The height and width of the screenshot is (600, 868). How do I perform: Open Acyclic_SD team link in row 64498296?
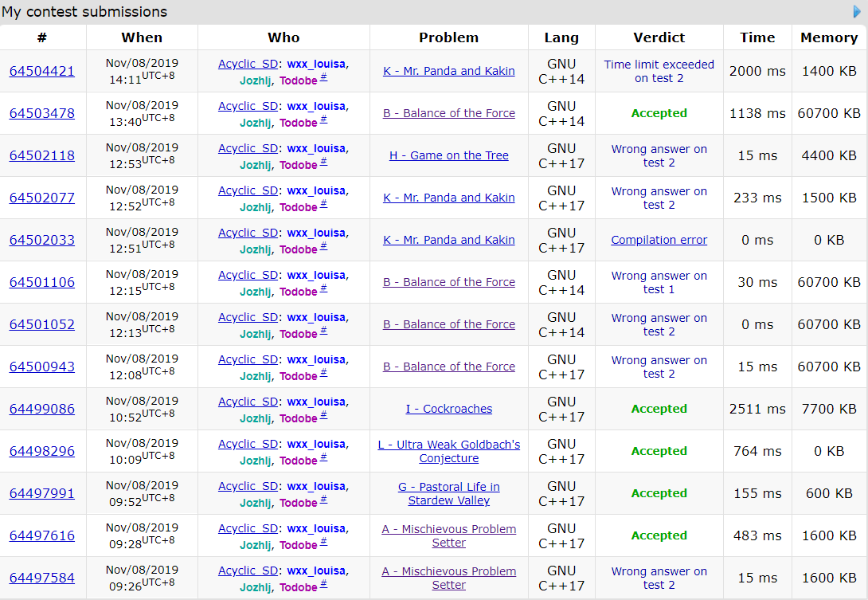pos(248,444)
